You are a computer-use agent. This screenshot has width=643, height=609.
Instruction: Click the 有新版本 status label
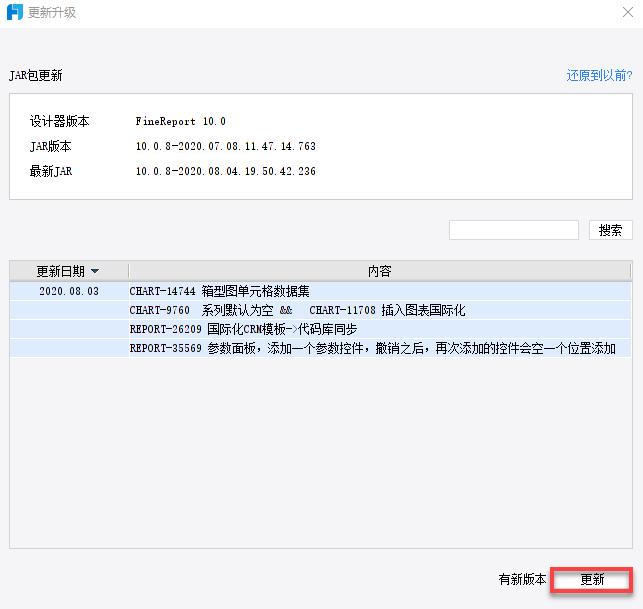point(522,579)
